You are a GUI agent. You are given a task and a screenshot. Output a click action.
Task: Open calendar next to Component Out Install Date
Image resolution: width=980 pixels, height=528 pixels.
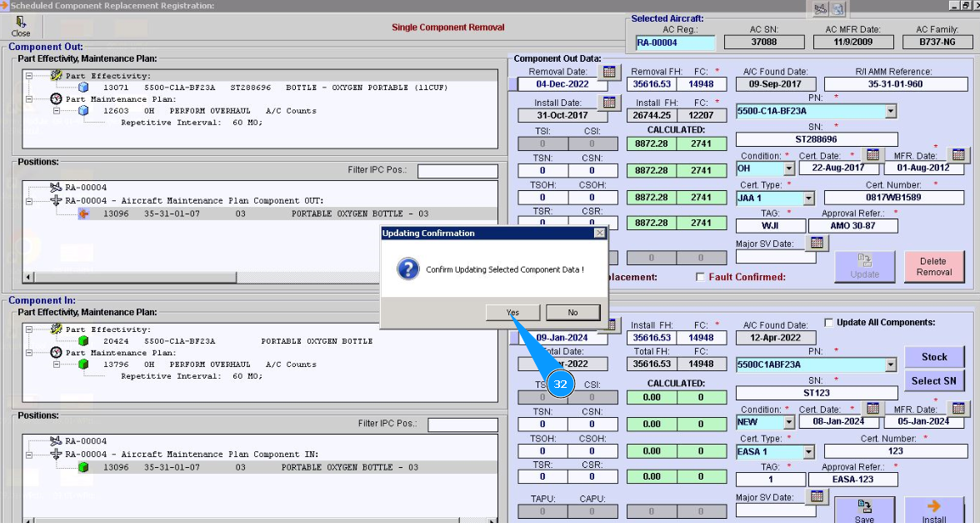click(609, 103)
